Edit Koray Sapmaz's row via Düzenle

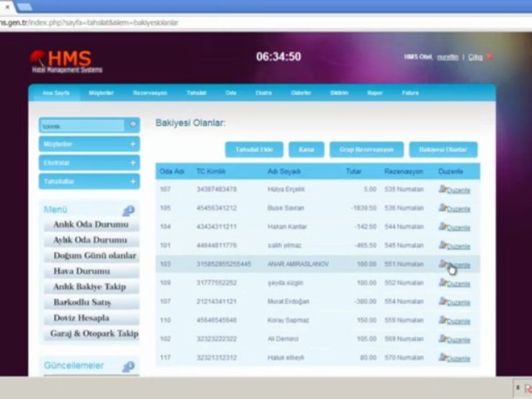click(454, 320)
